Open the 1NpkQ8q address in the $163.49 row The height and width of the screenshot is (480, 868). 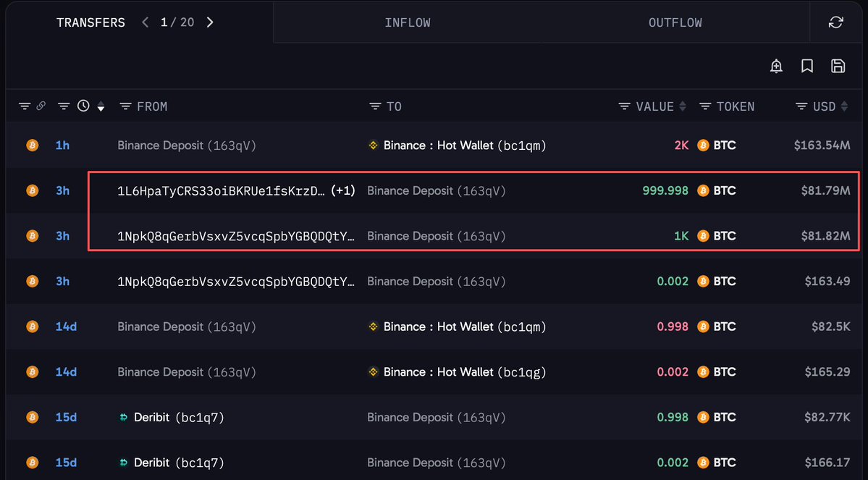pyautogui.click(x=236, y=282)
